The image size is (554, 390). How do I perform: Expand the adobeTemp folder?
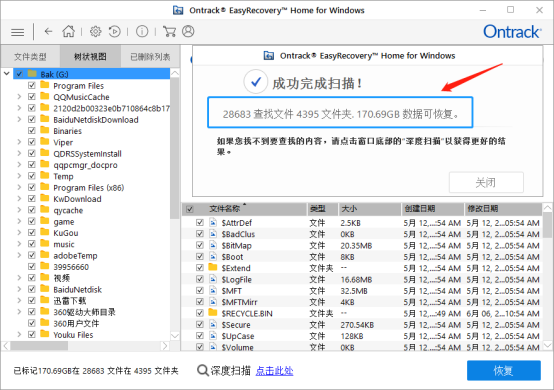[19, 255]
